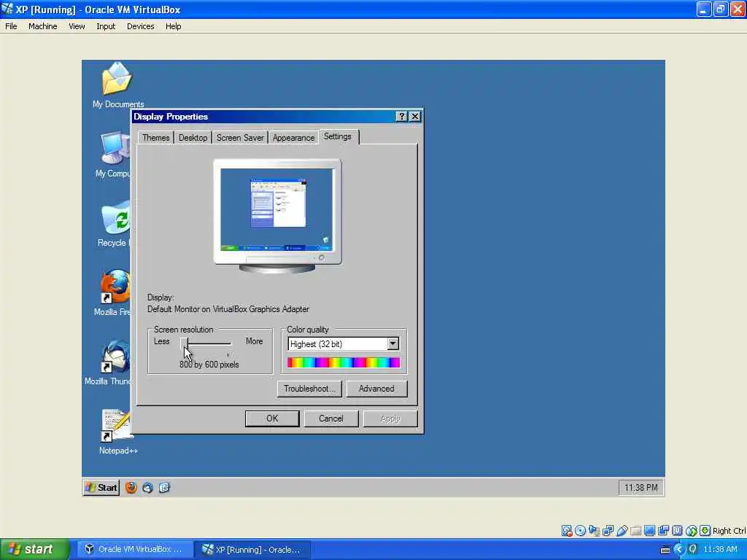
Task: Select the Mozilla Firefox desktop shortcut
Action: pos(113,293)
